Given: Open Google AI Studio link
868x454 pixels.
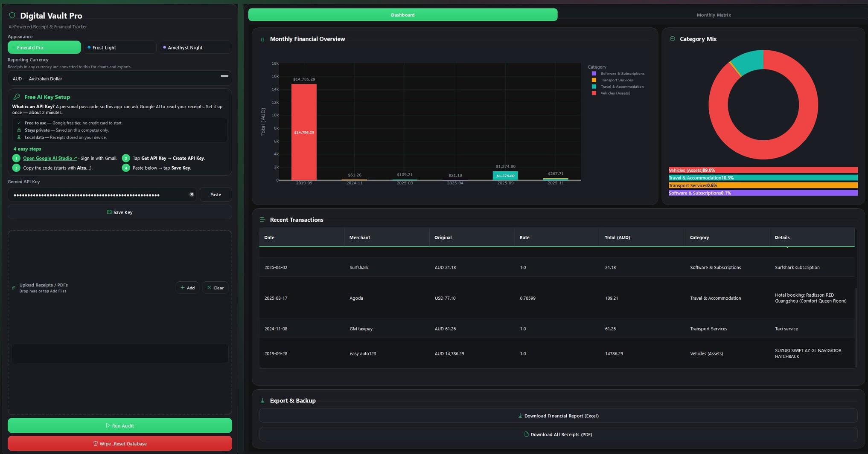Looking at the screenshot, I should point(50,158).
